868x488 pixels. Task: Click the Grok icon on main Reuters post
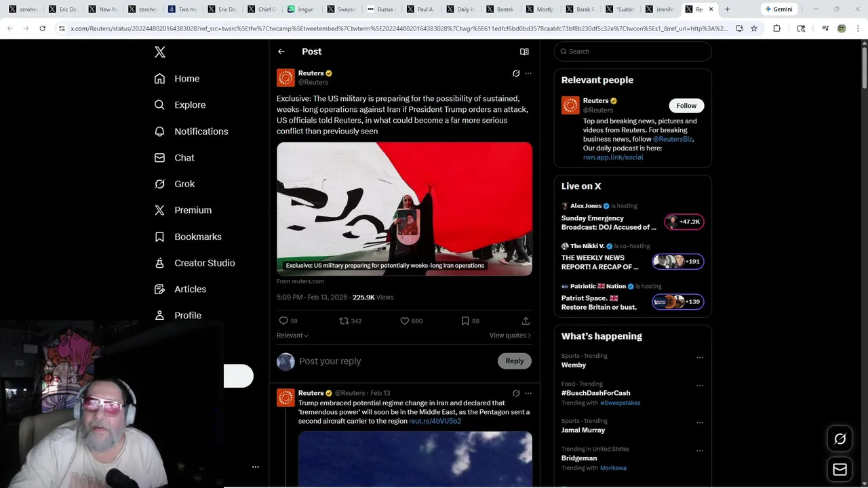coord(516,73)
